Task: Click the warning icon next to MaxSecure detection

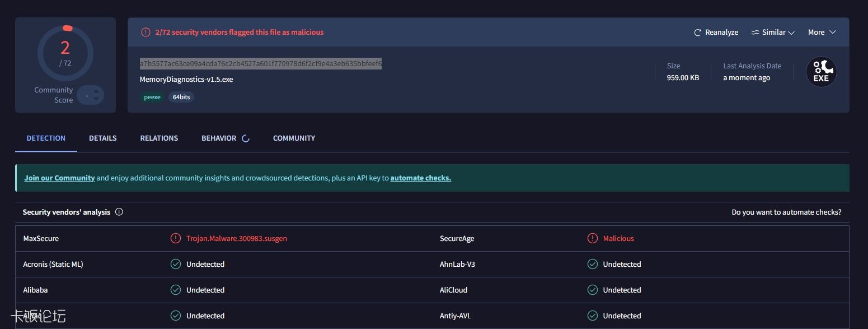Action: 176,238
